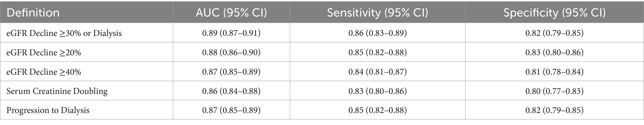Image resolution: width=644 pixels, height=125 pixels.
Task: Click the Progression to Dialysis row label
Action: [x=48, y=110]
